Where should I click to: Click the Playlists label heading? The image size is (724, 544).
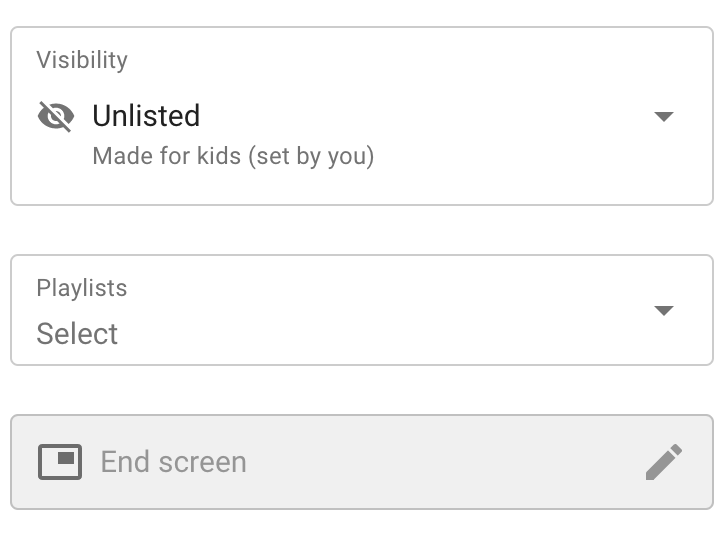click(x=82, y=288)
